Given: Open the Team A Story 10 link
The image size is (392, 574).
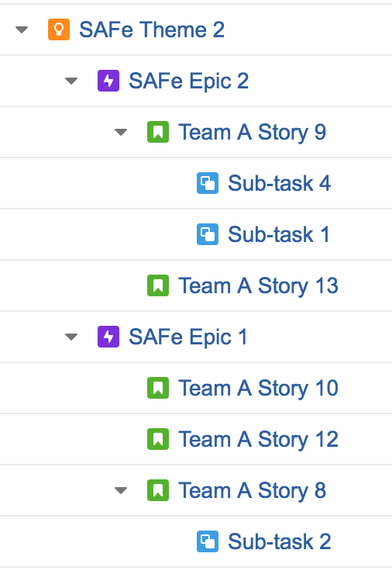Looking at the screenshot, I should click(258, 388).
